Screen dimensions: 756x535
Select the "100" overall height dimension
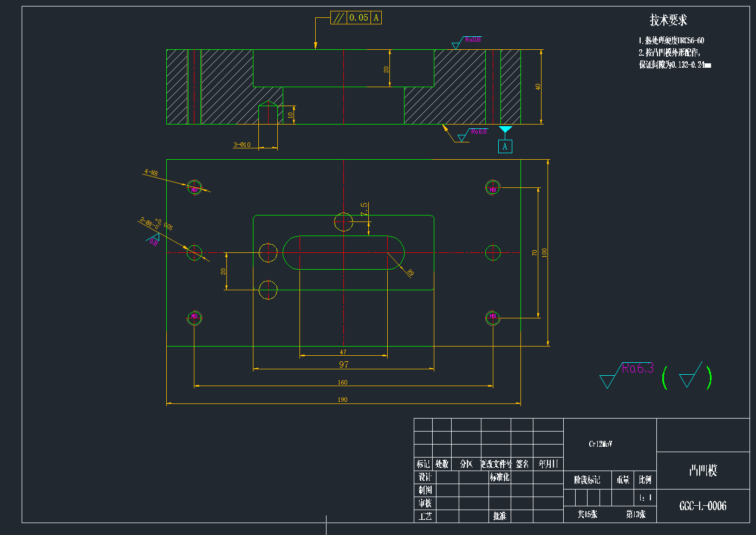[x=544, y=253]
